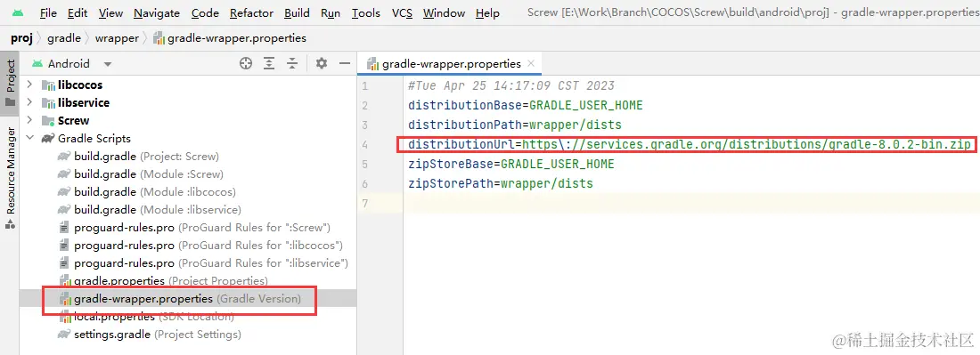This screenshot has width=980, height=355.
Task: Open the Window menu
Action: pos(444,12)
